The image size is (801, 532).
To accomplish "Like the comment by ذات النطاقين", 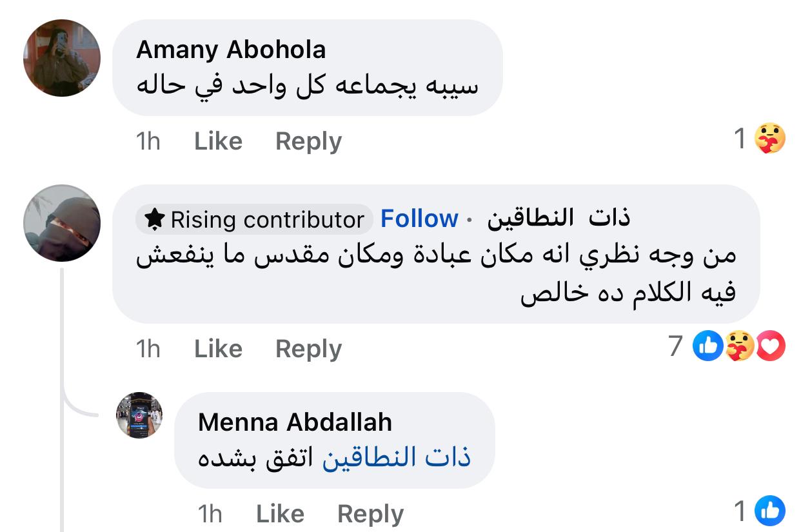I will click(x=218, y=349).
